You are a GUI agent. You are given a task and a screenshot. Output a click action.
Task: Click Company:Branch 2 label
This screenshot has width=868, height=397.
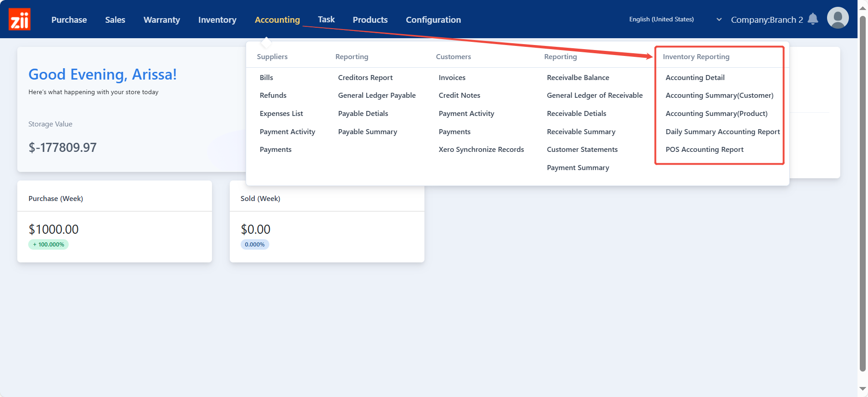coord(767,20)
